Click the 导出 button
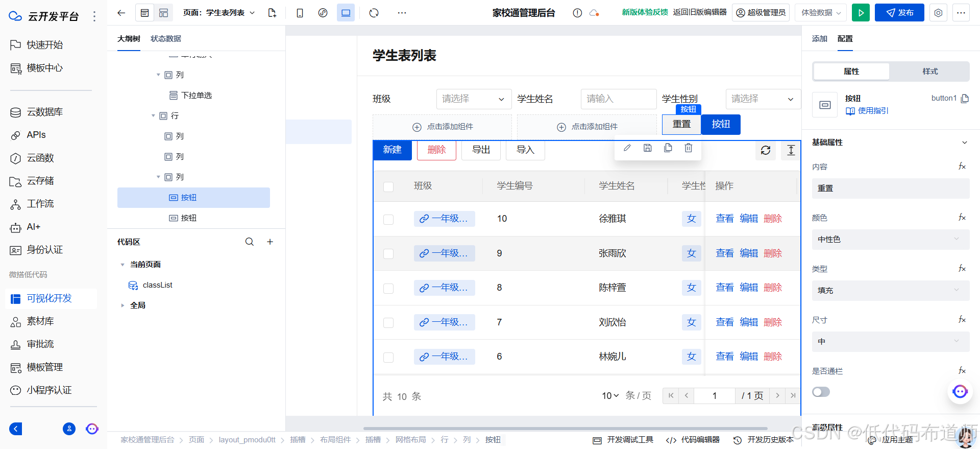This screenshot has width=980, height=449. click(x=481, y=150)
